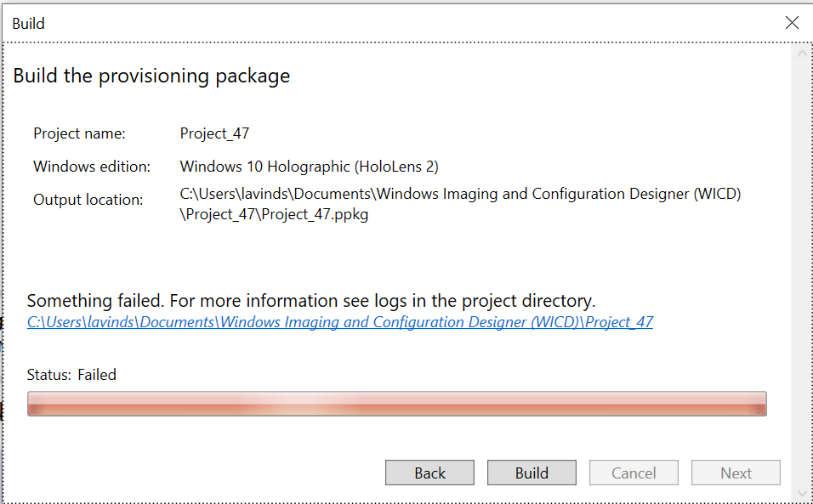Click the Back button
Screen dimensions: 813x504
tap(429, 473)
